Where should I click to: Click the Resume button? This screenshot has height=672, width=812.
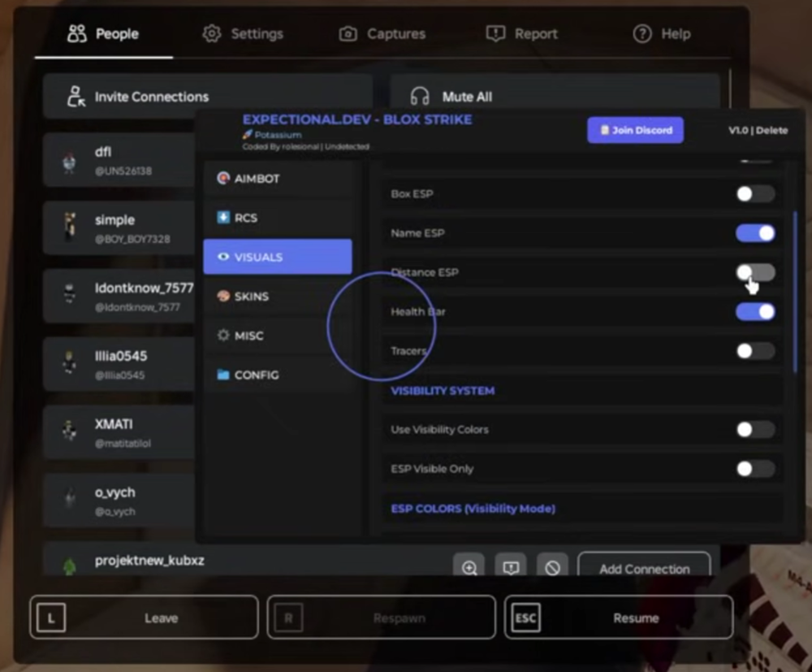click(x=619, y=618)
